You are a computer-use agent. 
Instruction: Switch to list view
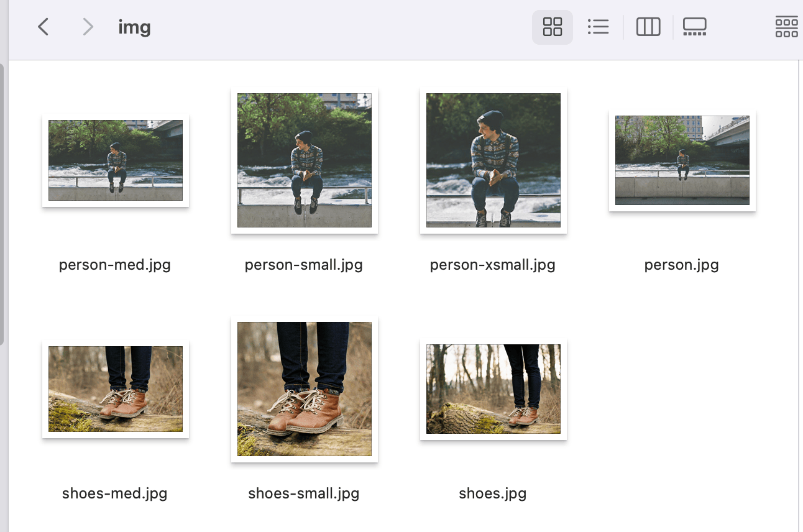pos(598,27)
